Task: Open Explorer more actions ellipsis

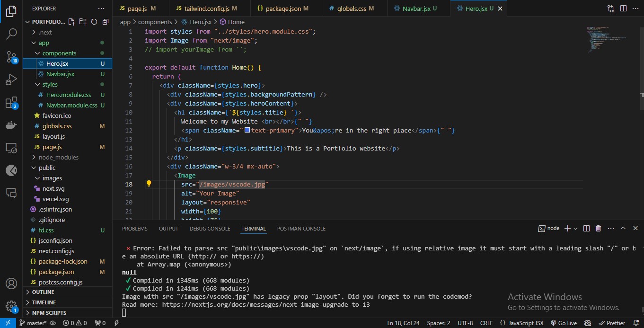Action: (101, 9)
